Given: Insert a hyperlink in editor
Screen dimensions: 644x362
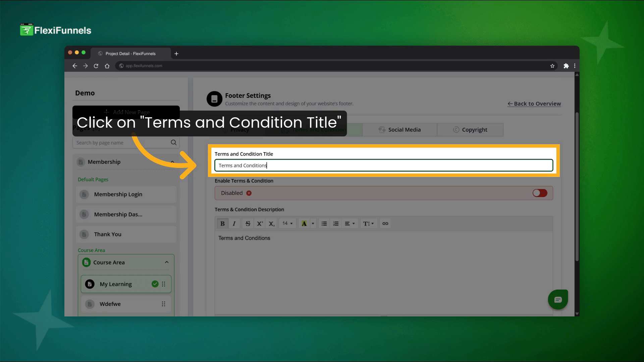Looking at the screenshot, I should (x=385, y=224).
